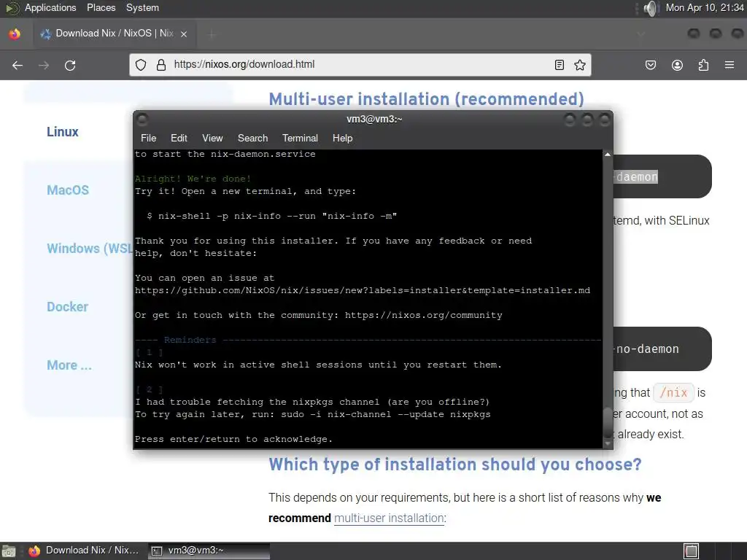This screenshot has width=747, height=560.
Task: Open the Firefox hamburger application menu
Action: [x=729, y=65]
